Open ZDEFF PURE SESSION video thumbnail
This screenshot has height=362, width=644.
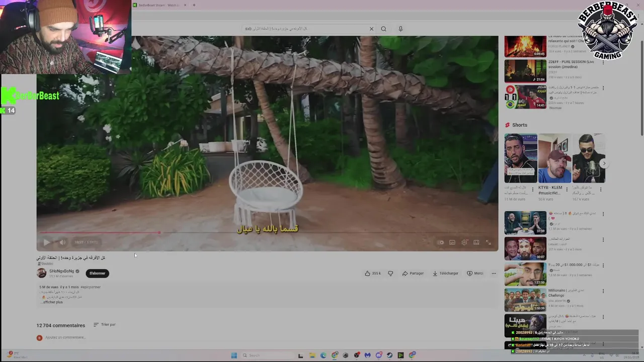(525, 71)
